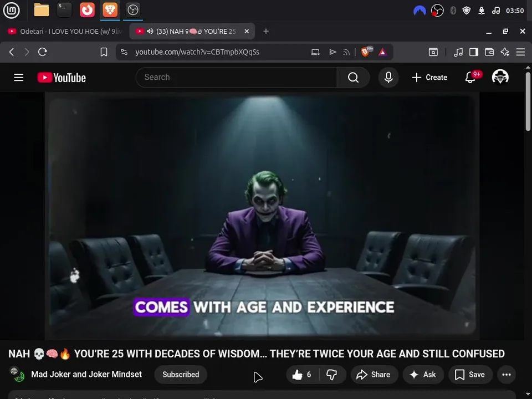Open the NordVPN tray icon
Viewport: 532px width, 399px height.
coord(420,11)
